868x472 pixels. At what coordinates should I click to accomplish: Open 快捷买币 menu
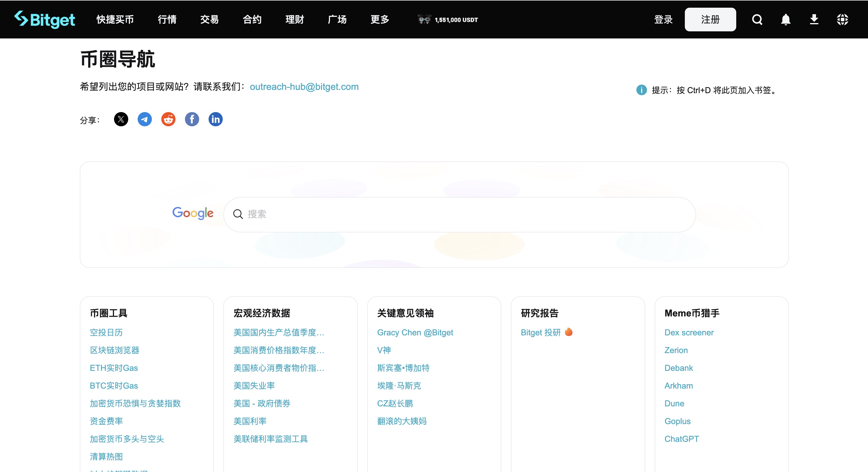tap(115, 20)
